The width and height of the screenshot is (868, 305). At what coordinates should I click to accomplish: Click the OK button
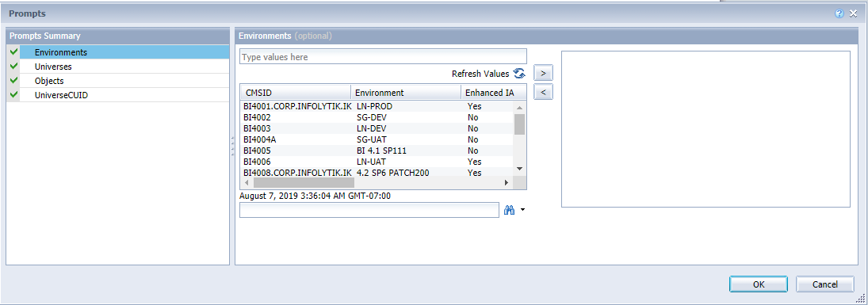coord(759,284)
